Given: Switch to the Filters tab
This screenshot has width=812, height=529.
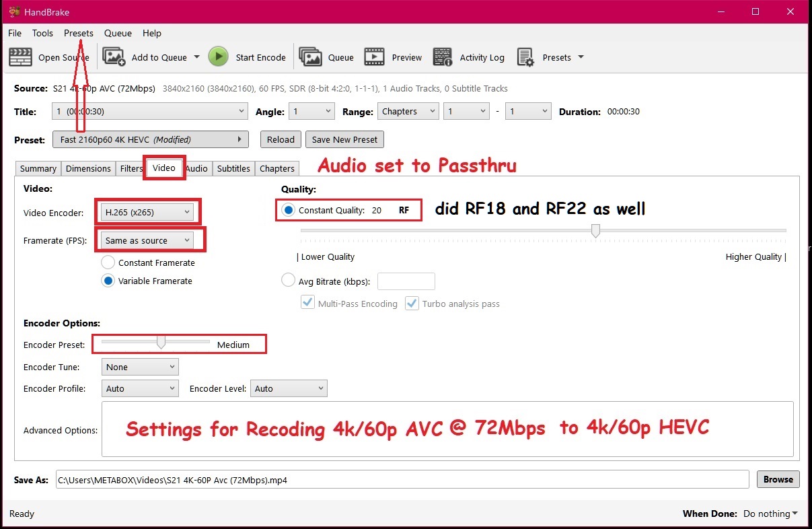Looking at the screenshot, I should 131,168.
